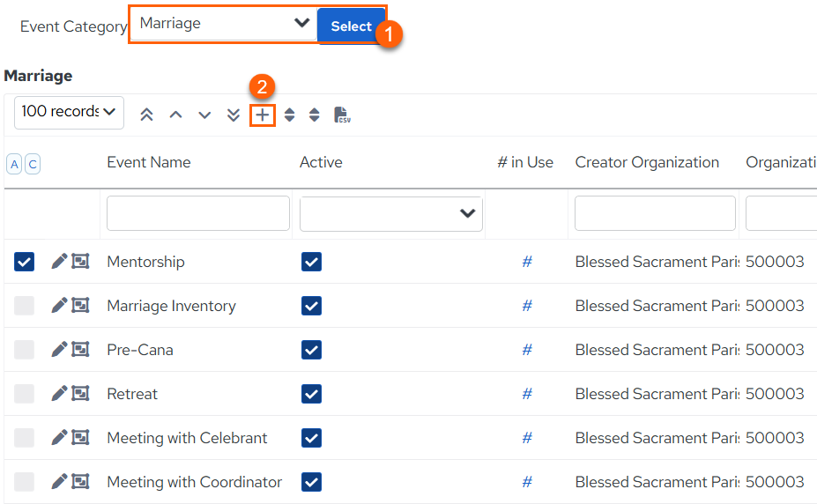Open Meeting with Coordinator form icon
The image size is (817, 504).
pos(80,481)
